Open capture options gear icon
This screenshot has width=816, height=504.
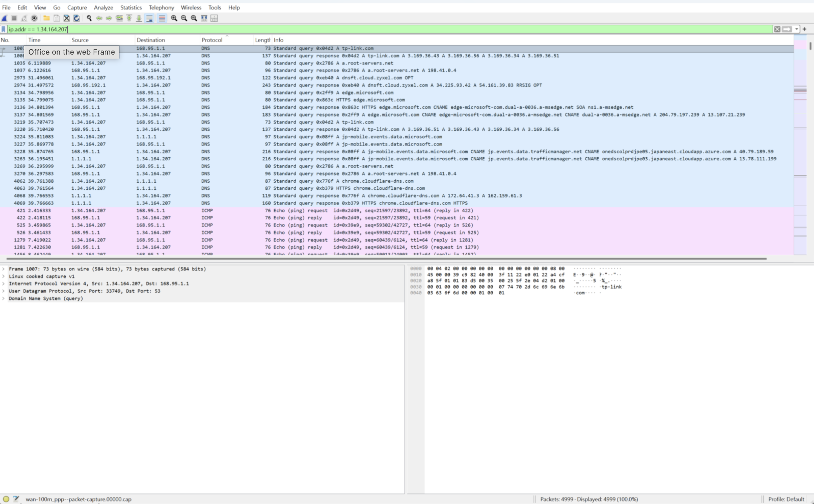click(x=34, y=18)
